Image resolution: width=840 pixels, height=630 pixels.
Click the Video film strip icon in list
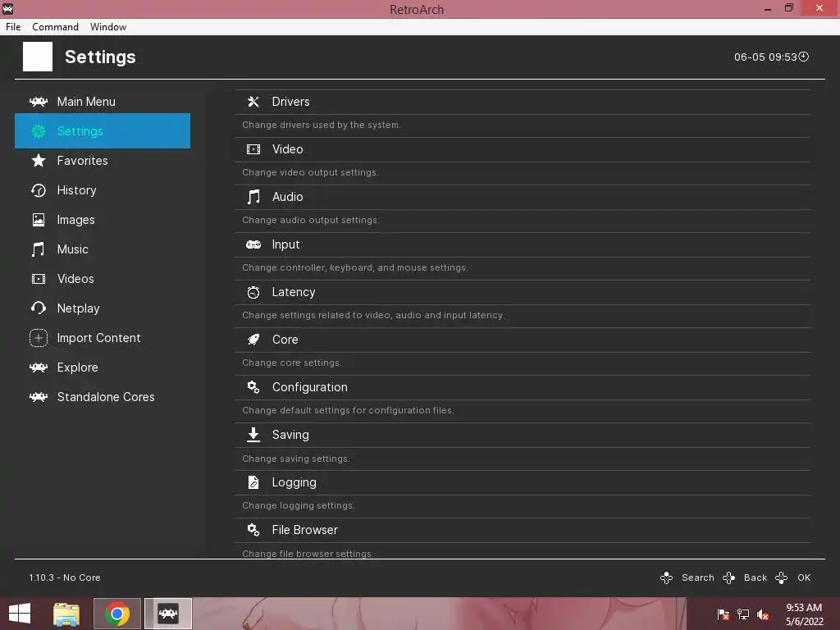253,149
